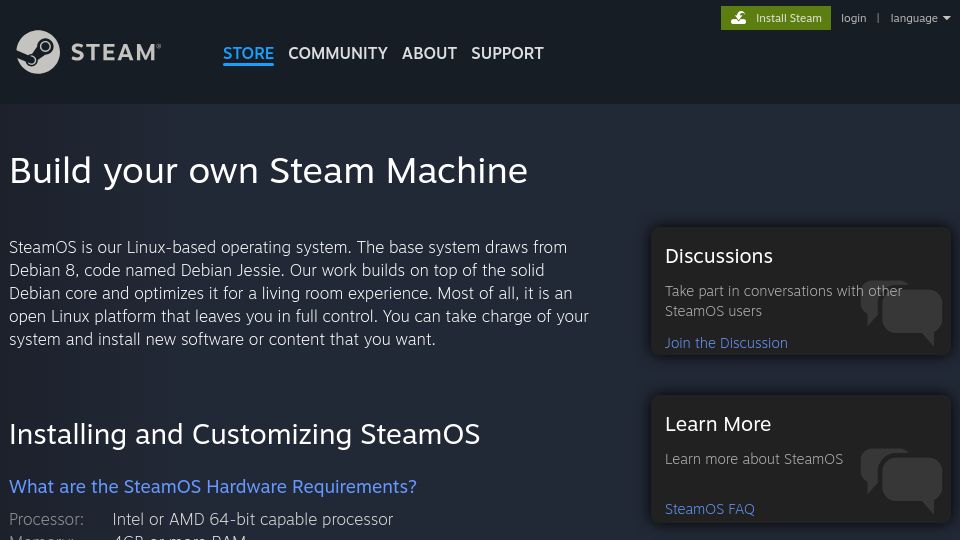Open the language dropdown

pos(920,18)
